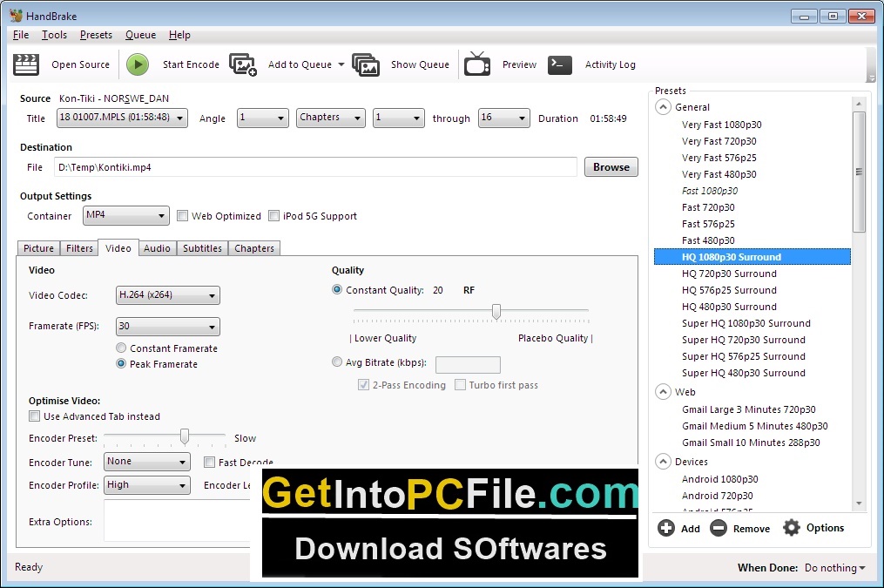Image resolution: width=884 pixels, height=588 pixels.
Task: Open the Add to Queue dropdown arrow
Action: 341,64
